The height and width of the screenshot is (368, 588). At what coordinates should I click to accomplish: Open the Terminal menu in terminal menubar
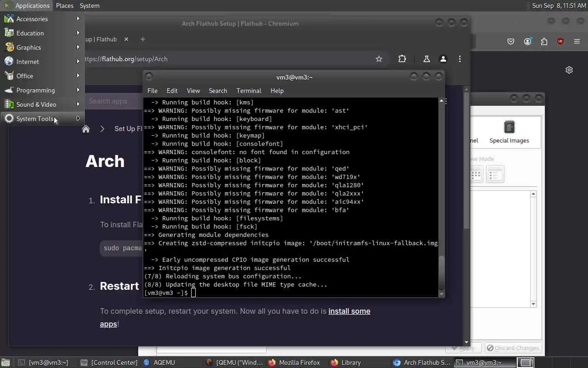tap(249, 91)
